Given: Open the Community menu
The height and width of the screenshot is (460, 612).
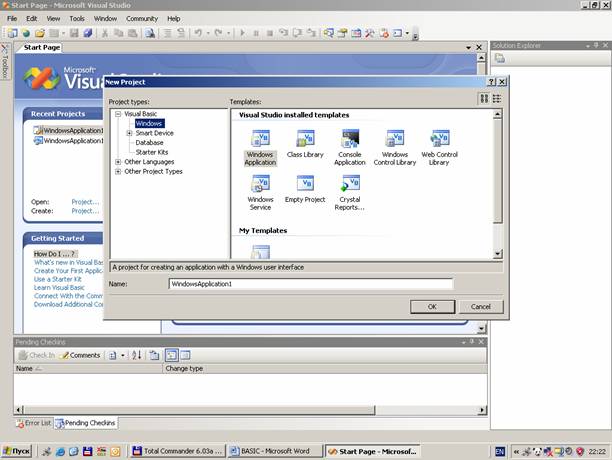Looking at the screenshot, I should coord(142,19).
